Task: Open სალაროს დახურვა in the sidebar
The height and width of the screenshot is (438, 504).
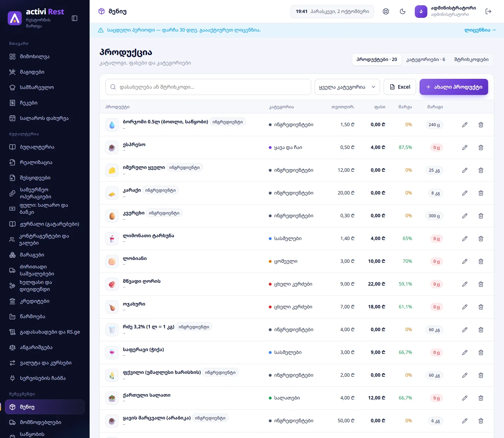Action: [45, 118]
